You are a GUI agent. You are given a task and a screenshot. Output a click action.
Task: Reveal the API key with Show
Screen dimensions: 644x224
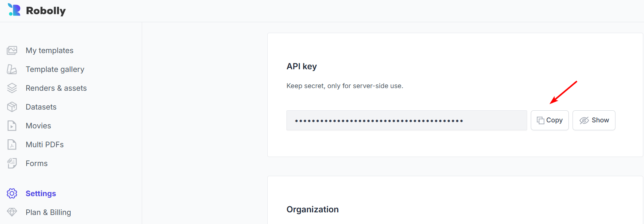pyautogui.click(x=594, y=120)
